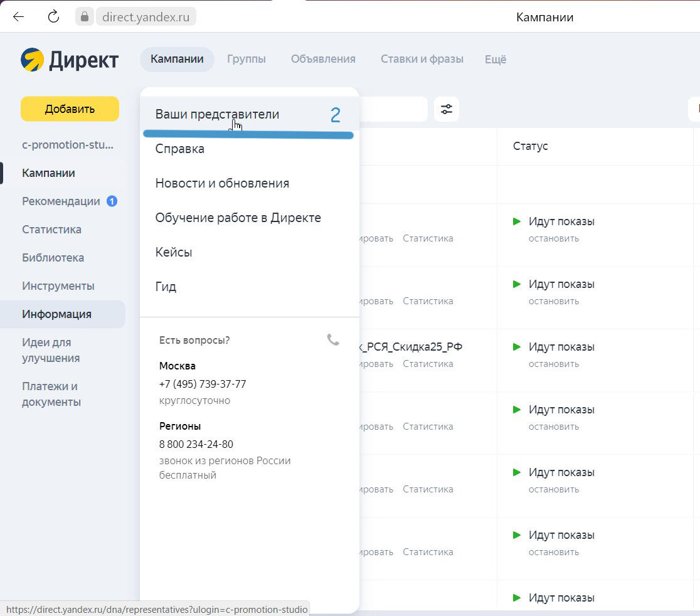Click Идут показы in РСЯ_Скидка25_РФ row

[561, 347]
